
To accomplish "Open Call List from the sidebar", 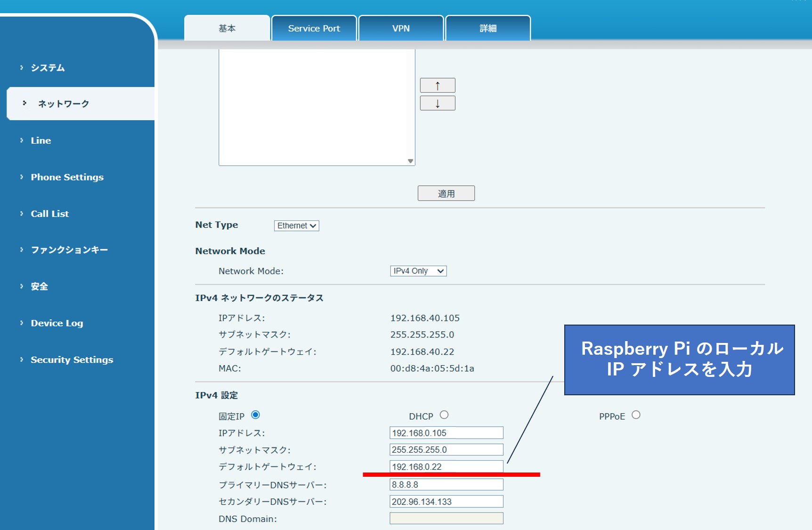I will [x=49, y=214].
